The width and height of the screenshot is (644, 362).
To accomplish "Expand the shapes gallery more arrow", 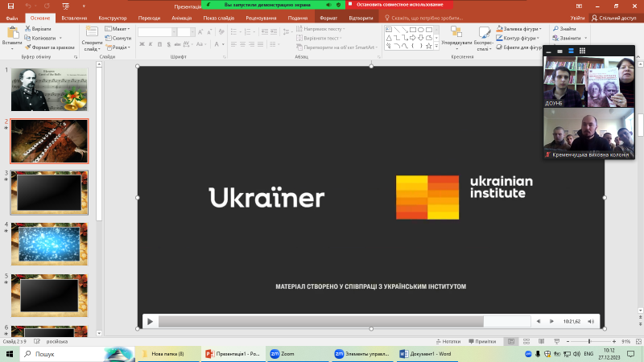I will pos(436,47).
